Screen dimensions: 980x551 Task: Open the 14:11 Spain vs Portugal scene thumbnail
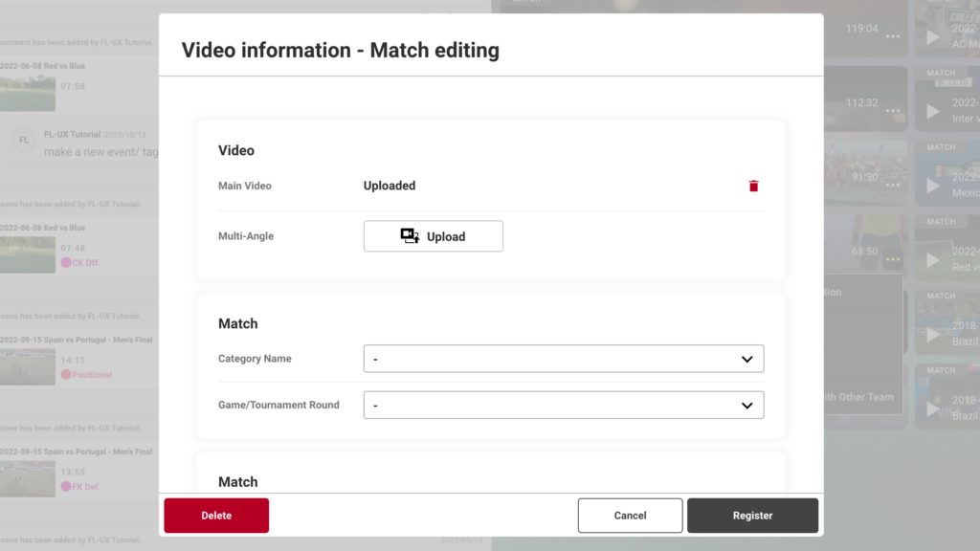click(28, 366)
